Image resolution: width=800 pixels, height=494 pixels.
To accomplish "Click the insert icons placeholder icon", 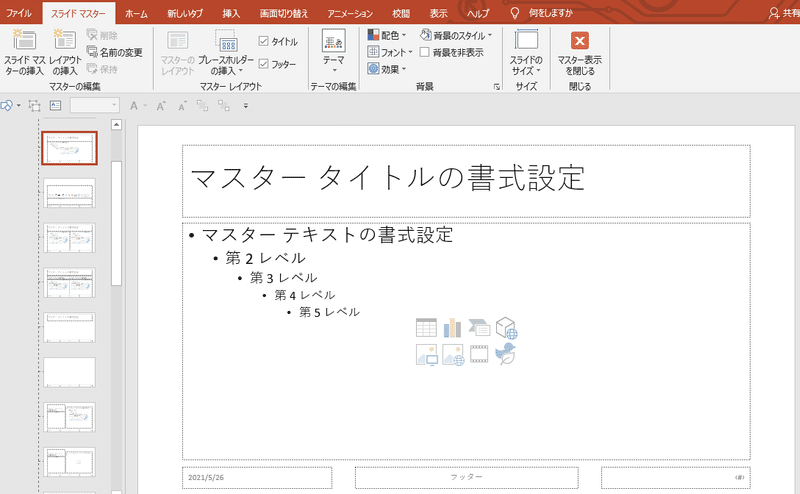I will pyautogui.click(x=506, y=354).
